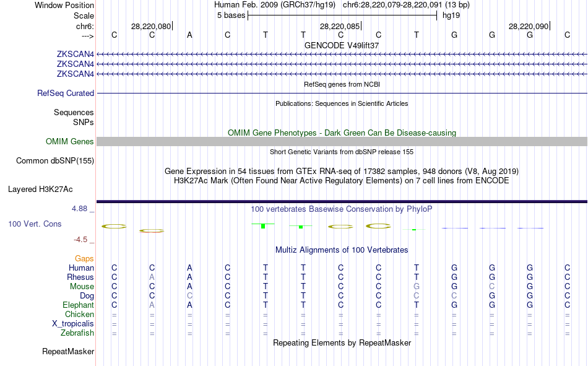Select the Dog species label
The height and width of the screenshot is (366, 588).
click(x=87, y=296)
